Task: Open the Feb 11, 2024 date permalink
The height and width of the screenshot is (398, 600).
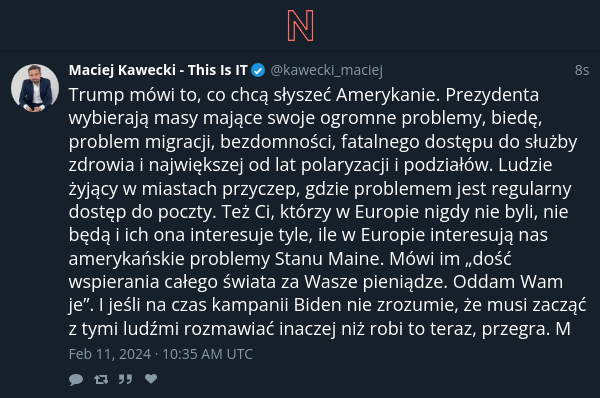Action: (x=161, y=354)
